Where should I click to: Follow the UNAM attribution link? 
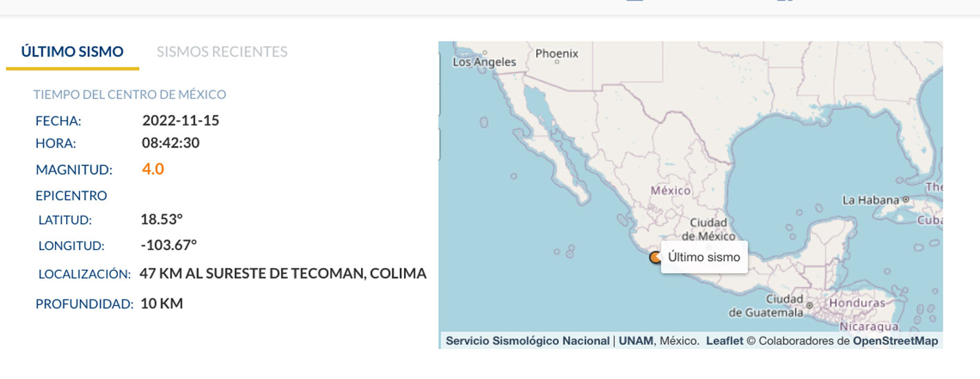(x=635, y=341)
